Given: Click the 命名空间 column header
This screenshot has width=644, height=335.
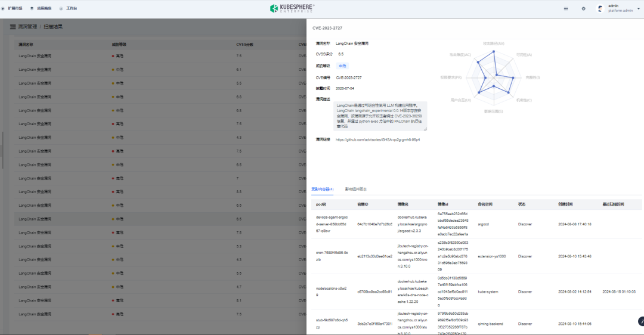Looking at the screenshot, I should [x=485, y=204].
